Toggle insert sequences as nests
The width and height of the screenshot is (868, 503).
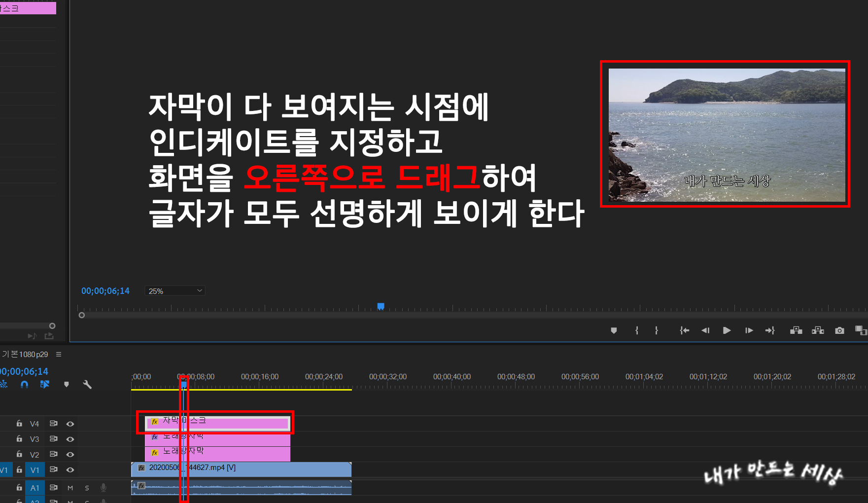(4, 384)
